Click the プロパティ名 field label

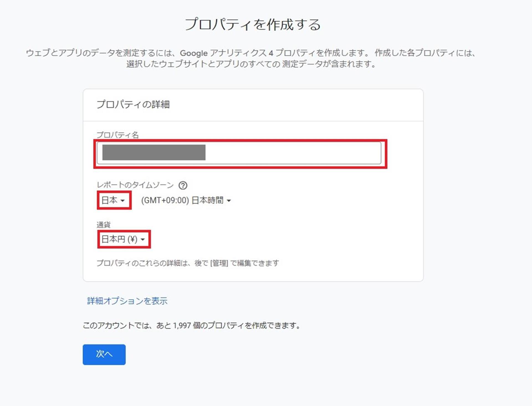click(117, 135)
